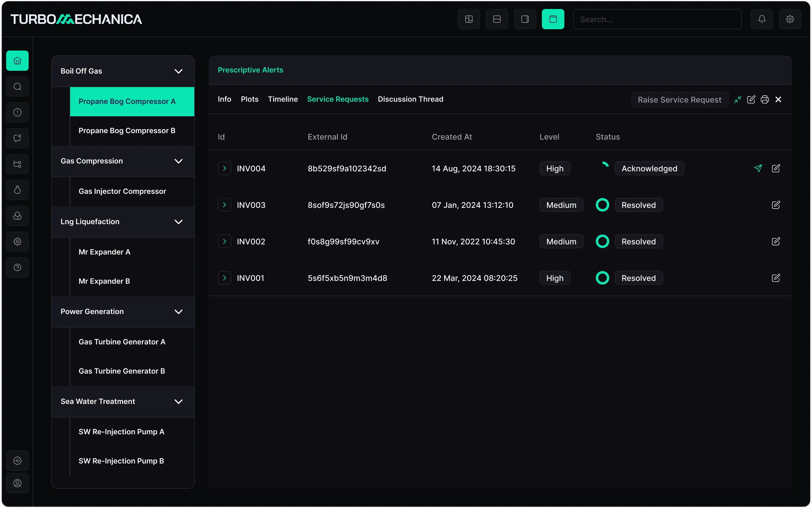Open the Discussion Thread tab
Screen dimensions: 812x509
[x=410, y=99]
